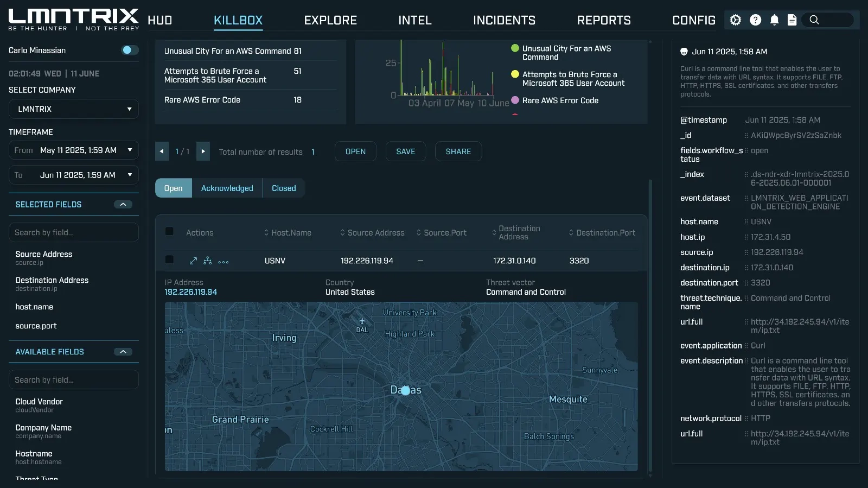Screen dimensions: 868x488
Task: Click the top bar search field
Action: 828,20
